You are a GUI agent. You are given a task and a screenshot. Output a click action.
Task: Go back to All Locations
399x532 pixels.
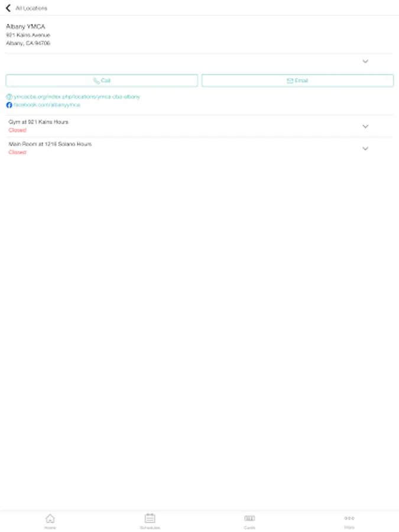click(8, 8)
